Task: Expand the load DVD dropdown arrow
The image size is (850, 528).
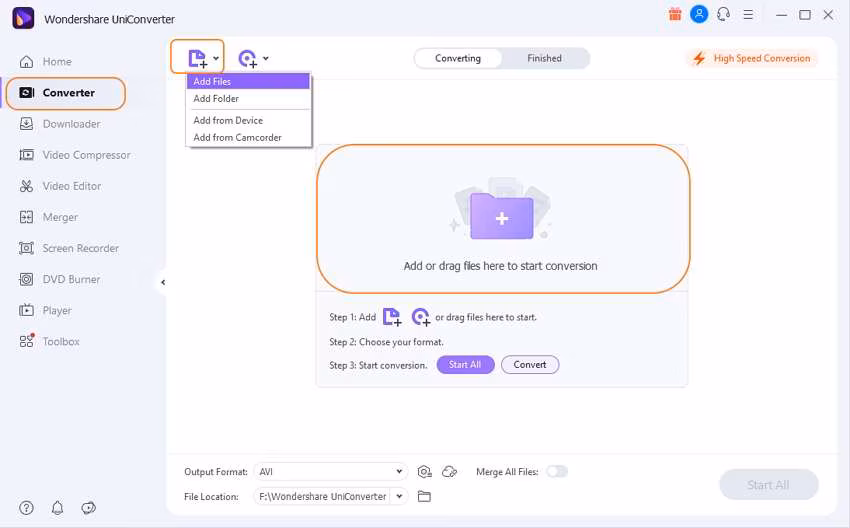Action: point(266,59)
